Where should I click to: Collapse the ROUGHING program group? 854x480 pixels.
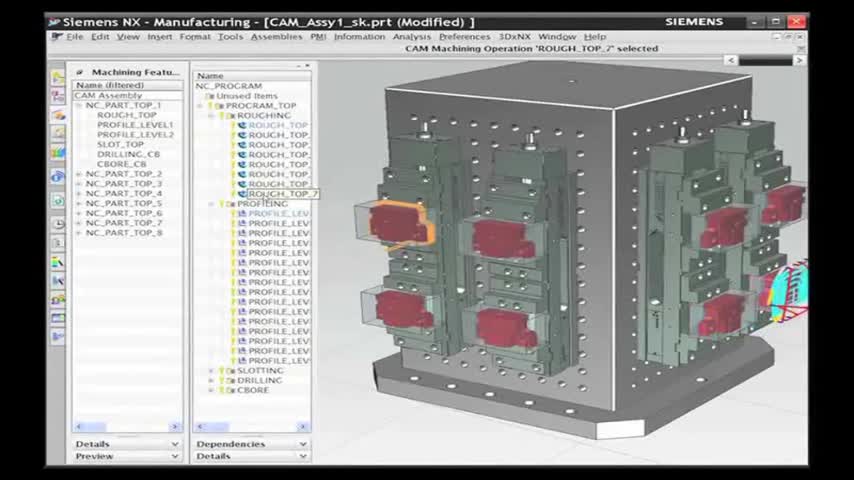pos(211,116)
